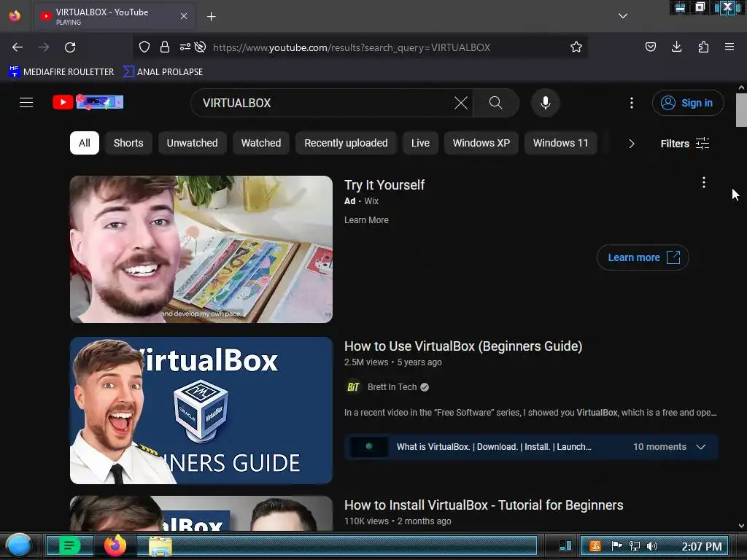Click the orange Java tray icon
The height and width of the screenshot is (560, 747).
coord(595,545)
